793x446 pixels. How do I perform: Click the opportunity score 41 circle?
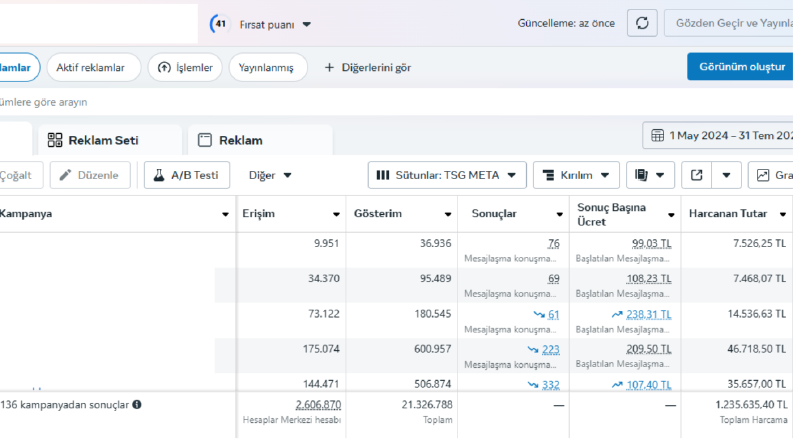[220, 24]
